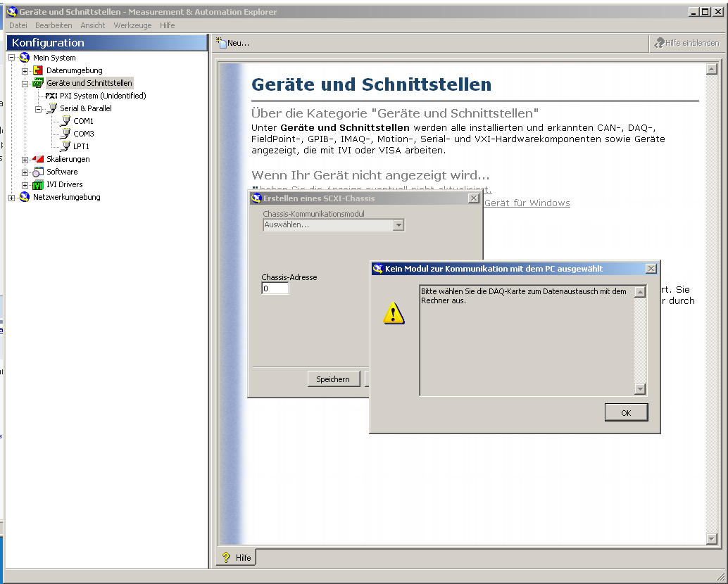Open the Hilfe menu
This screenshot has height=584, width=728.
tap(167, 25)
